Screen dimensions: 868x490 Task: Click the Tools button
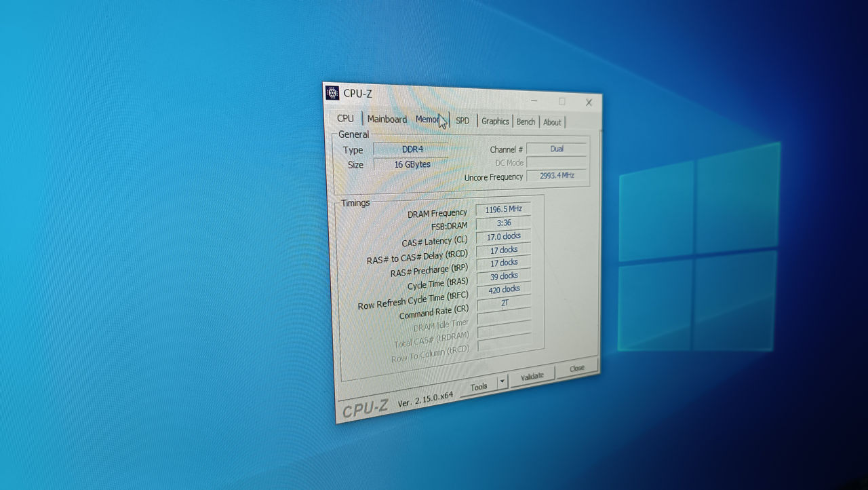pos(479,386)
